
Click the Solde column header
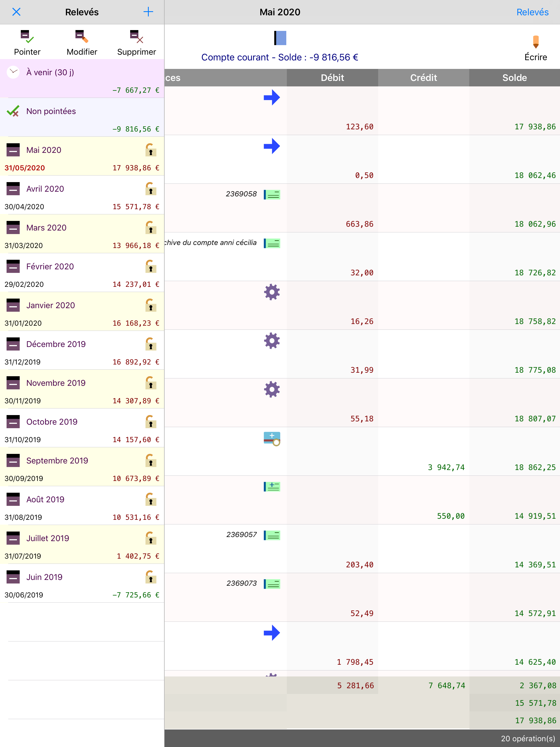click(514, 78)
